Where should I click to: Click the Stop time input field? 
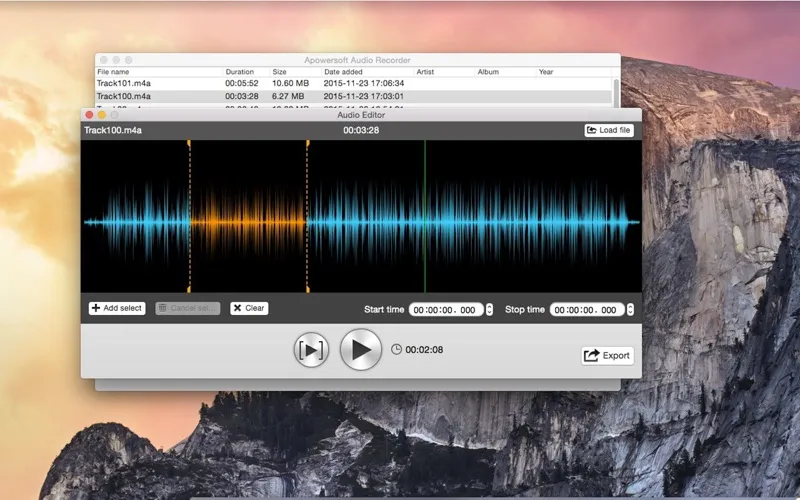pos(587,310)
